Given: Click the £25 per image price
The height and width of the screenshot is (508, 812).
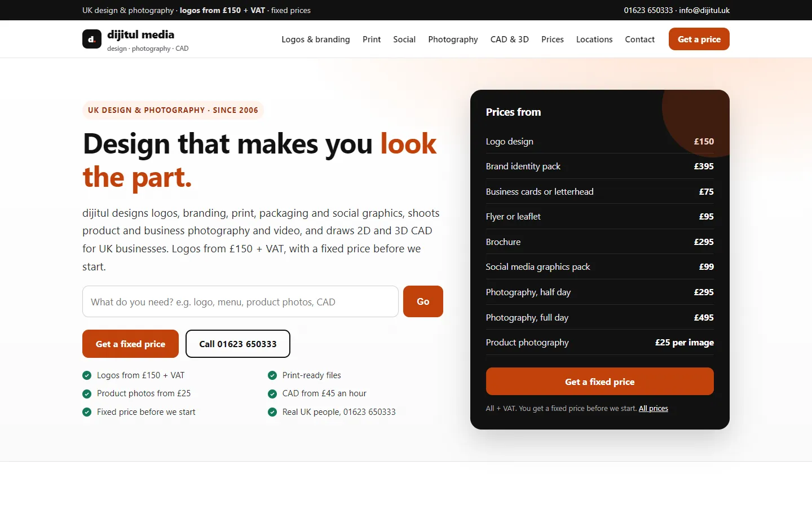Looking at the screenshot, I should [685, 343].
